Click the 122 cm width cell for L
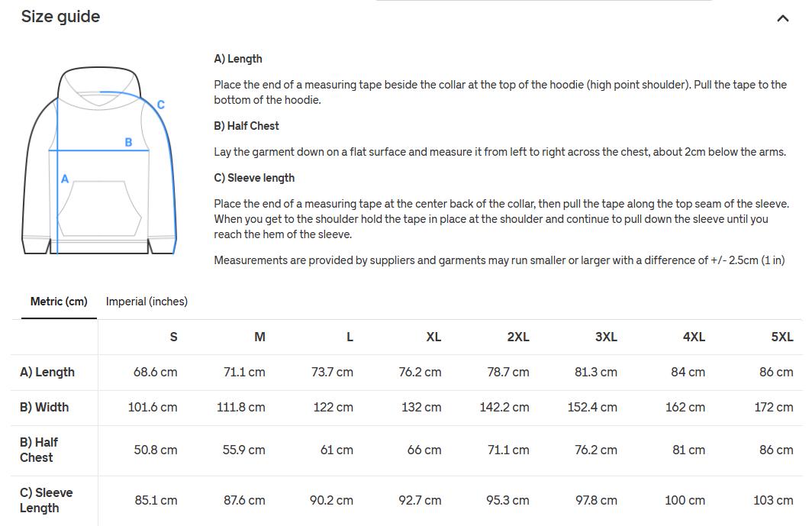812x526 pixels. coord(333,408)
